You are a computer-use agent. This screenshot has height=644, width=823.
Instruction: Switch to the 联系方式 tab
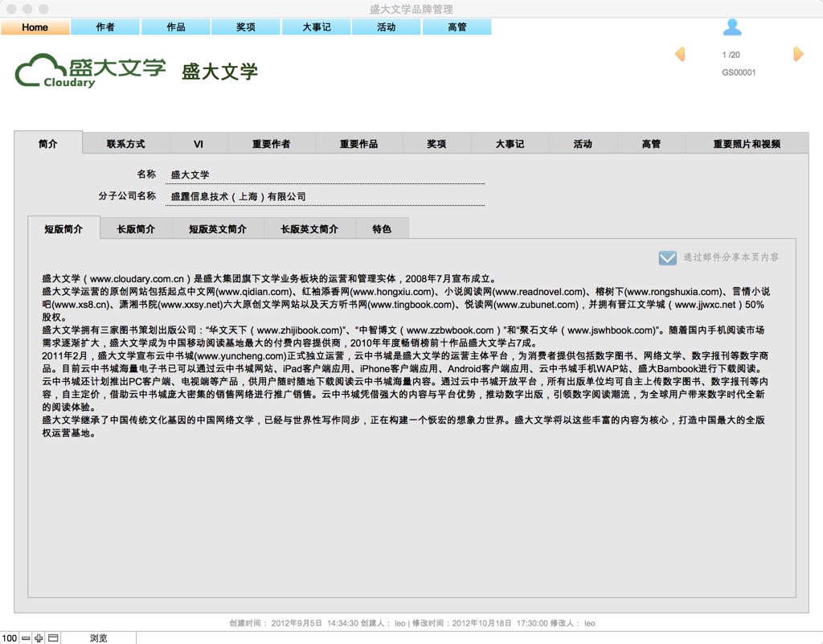[x=126, y=144]
